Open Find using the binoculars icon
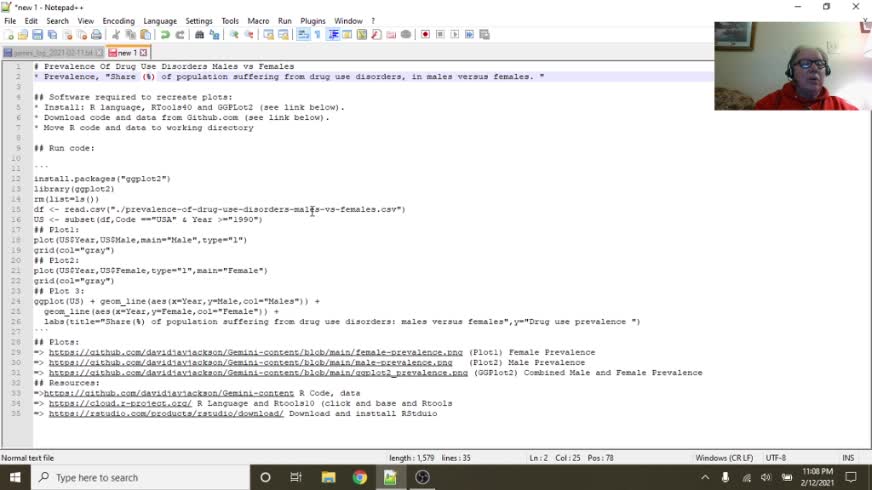The height and width of the screenshot is (490, 872). [199, 34]
